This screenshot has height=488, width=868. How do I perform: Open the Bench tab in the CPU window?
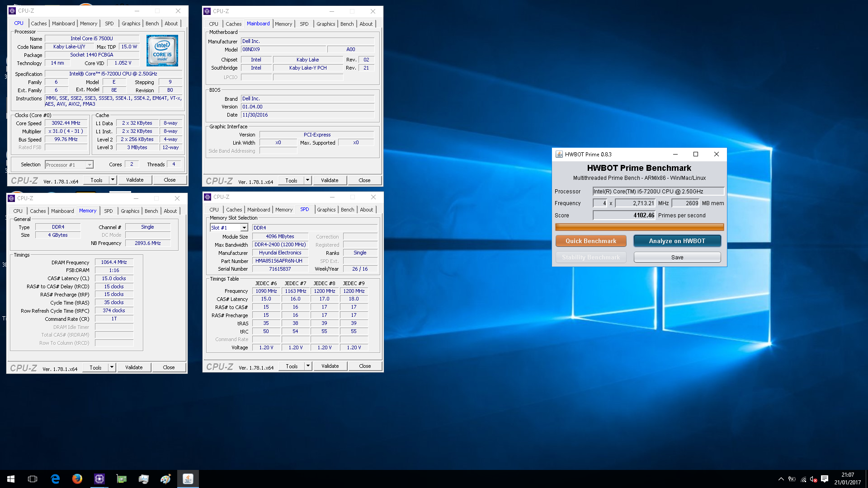[x=152, y=23]
